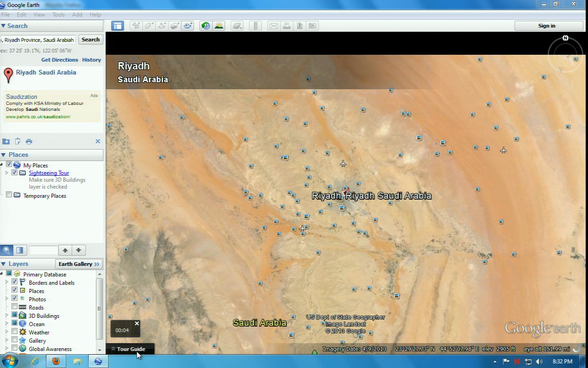Uncheck the Photos layer

[15, 299]
